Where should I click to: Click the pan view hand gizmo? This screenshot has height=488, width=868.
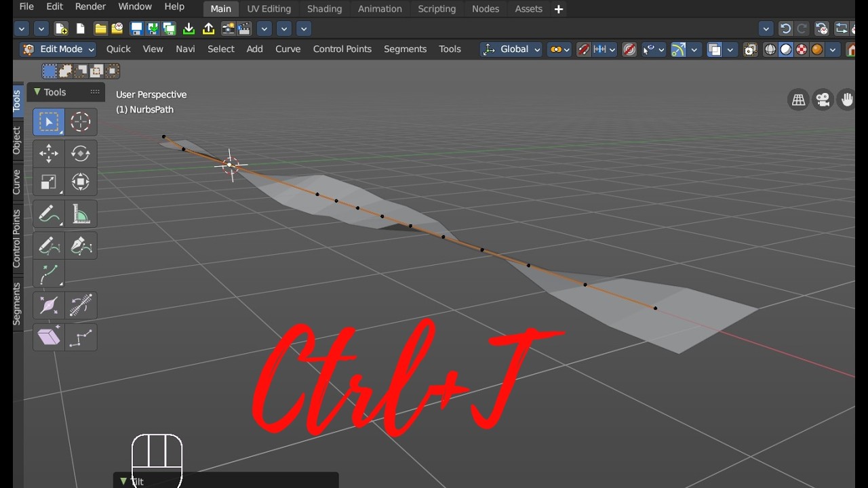(847, 100)
